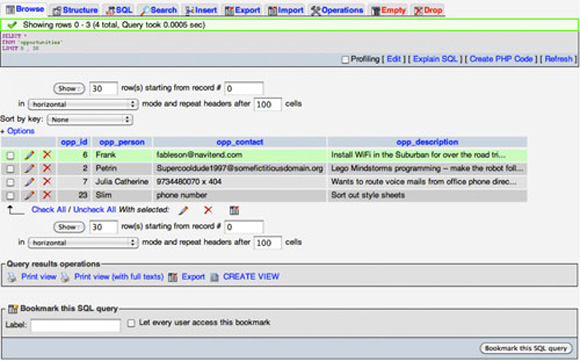Click the Bookmark this SQL query legend icon
This screenshot has height=361, width=580.
coord(13,308)
